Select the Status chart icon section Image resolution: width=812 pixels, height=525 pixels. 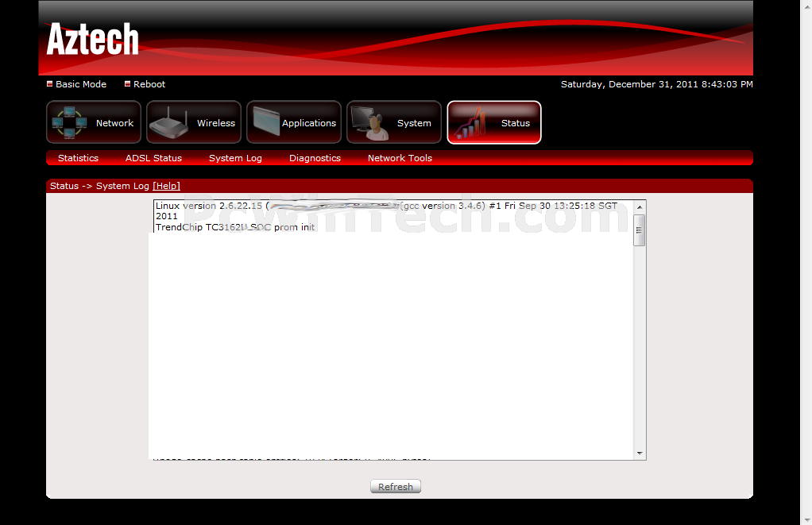(494, 122)
